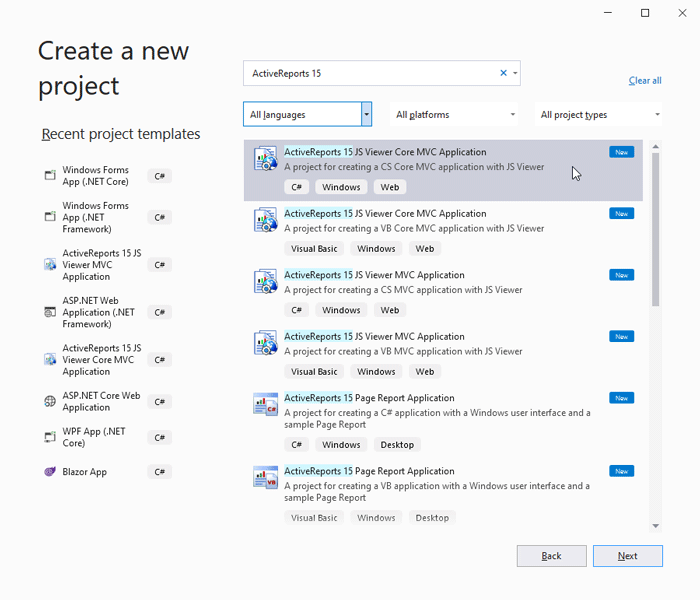Select VB Core MVC application with JS Viewer
The height and width of the screenshot is (600, 700).
coord(443,232)
